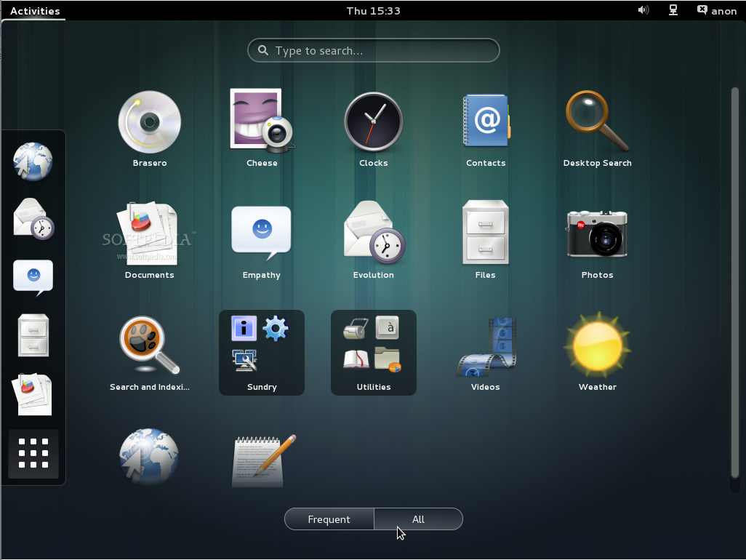Screen dimensions: 746x560
Task: Launch Brasero disc burner
Action: coord(149,129)
